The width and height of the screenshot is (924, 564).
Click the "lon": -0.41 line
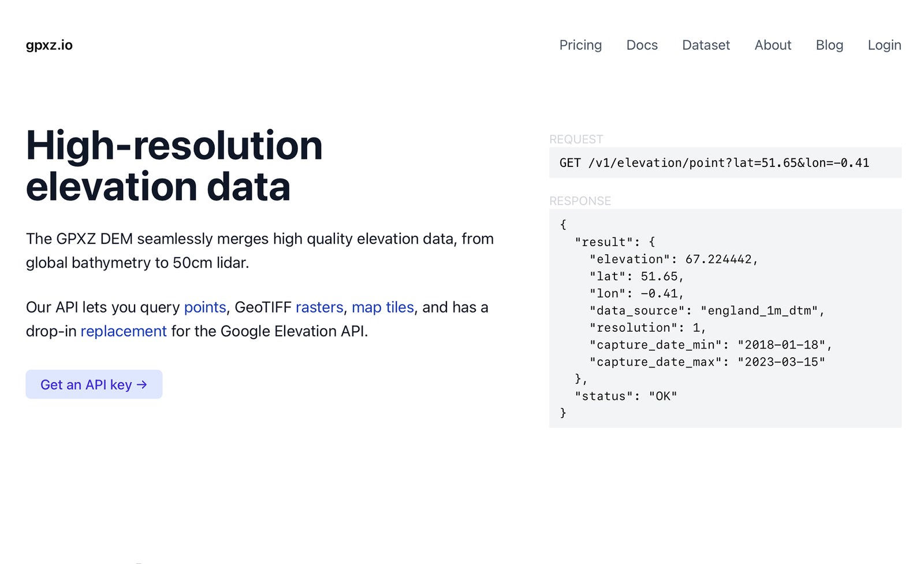click(636, 294)
